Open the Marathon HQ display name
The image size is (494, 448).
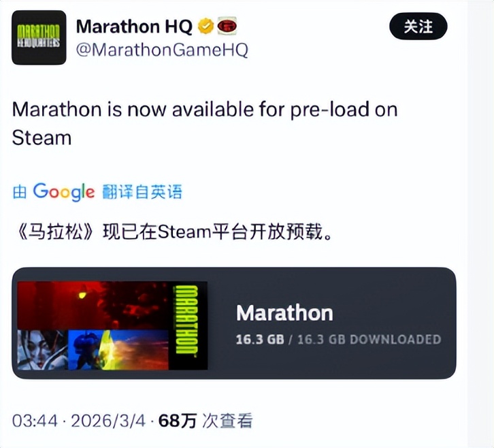coord(134,26)
